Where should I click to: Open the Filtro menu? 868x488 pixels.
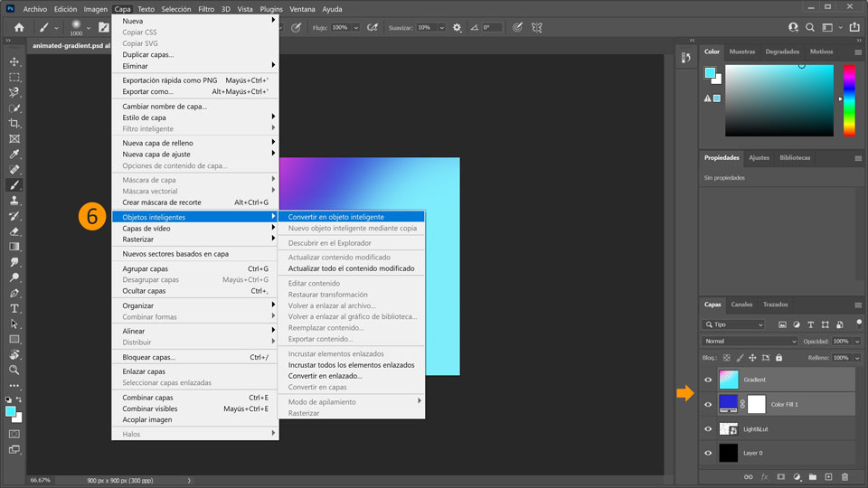206,9
